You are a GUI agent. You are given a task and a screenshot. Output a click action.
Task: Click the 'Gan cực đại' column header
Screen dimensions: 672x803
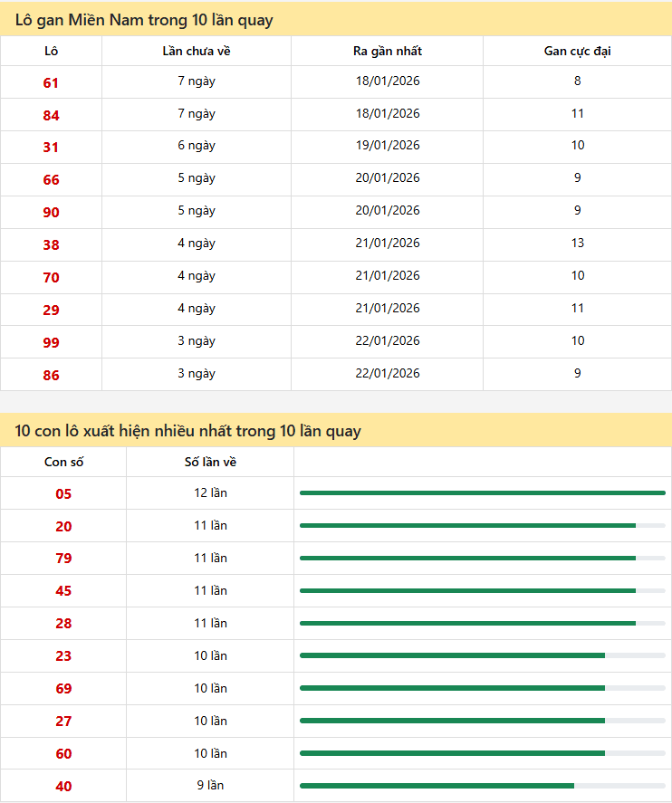577,51
